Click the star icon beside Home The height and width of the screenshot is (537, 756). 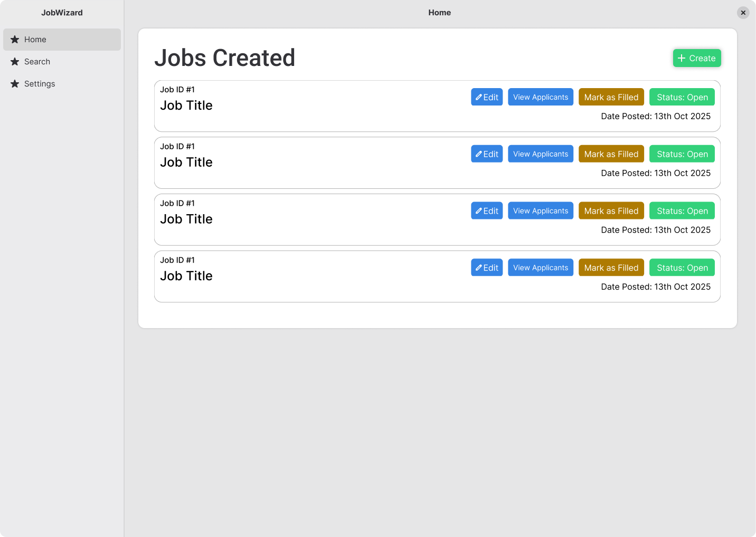coord(15,40)
